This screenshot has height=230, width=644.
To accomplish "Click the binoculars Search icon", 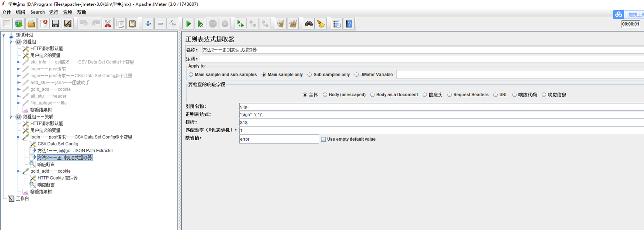I will tap(308, 24).
